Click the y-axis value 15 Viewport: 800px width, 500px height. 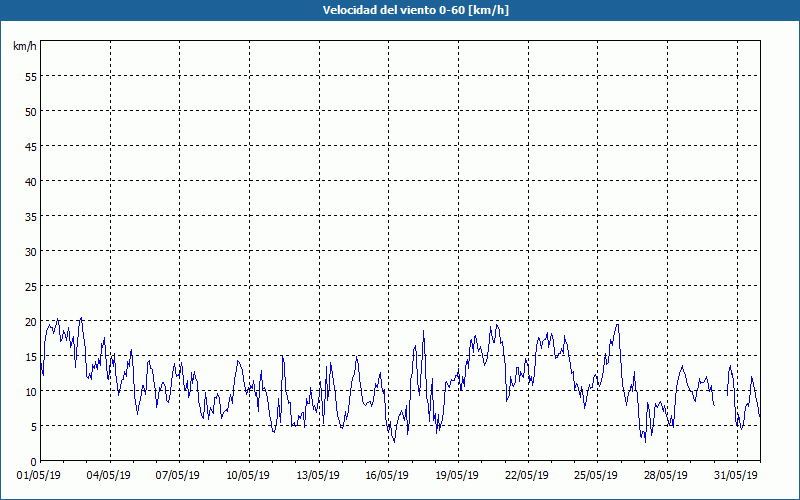[x=31, y=357]
